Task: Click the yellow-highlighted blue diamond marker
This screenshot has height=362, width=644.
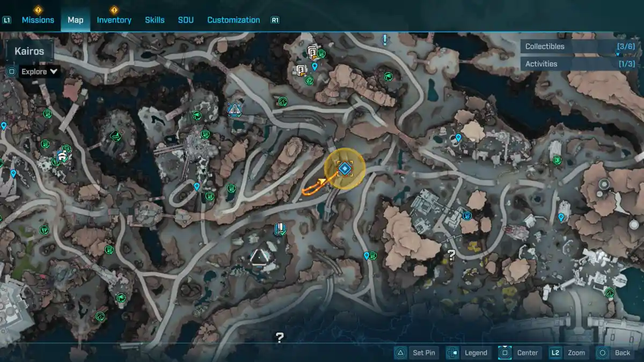Action: click(x=345, y=169)
